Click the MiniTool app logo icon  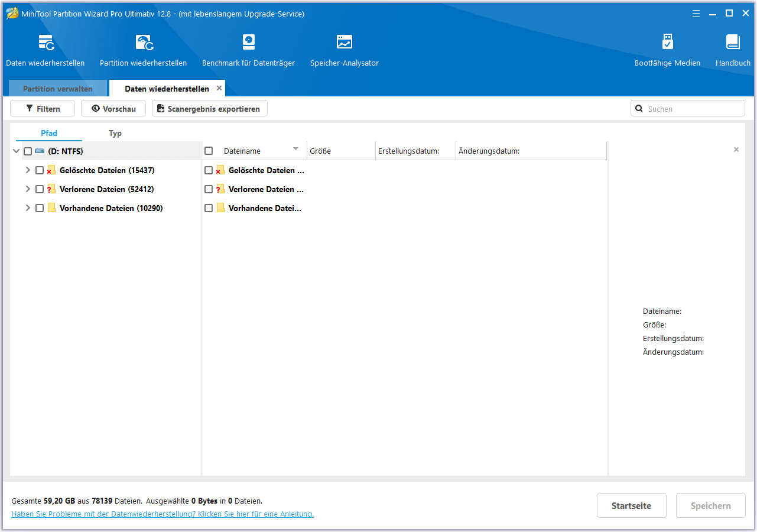[x=12, y=13]
